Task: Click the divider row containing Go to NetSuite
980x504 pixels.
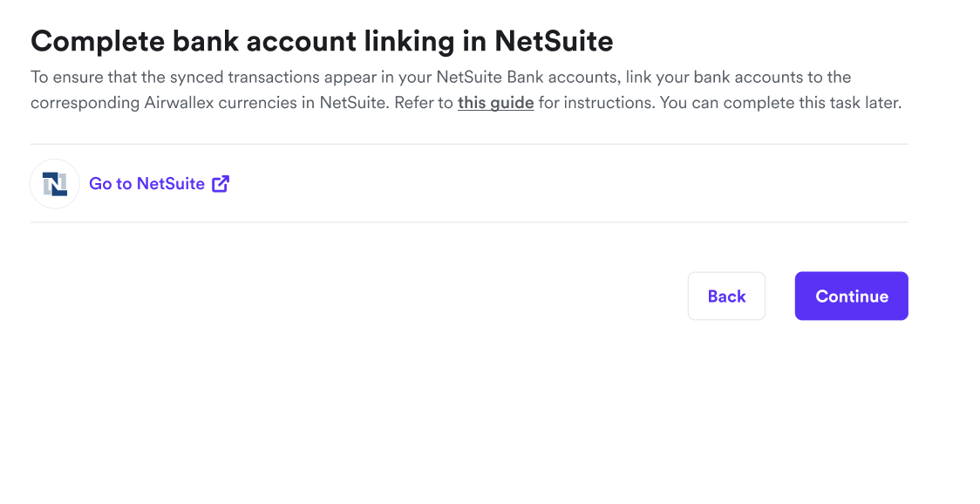Action: 469,183
